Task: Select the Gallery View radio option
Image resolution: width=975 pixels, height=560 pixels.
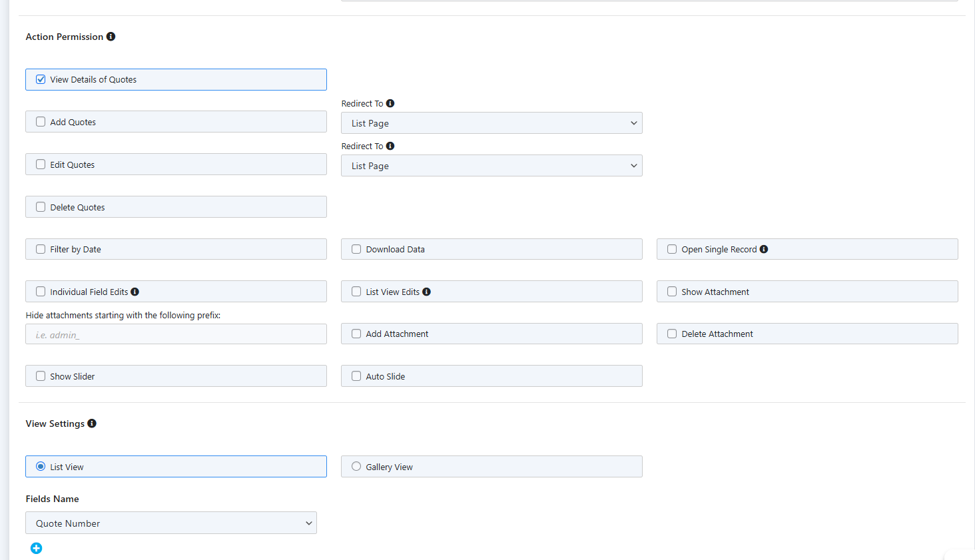Action: [356, 467]
